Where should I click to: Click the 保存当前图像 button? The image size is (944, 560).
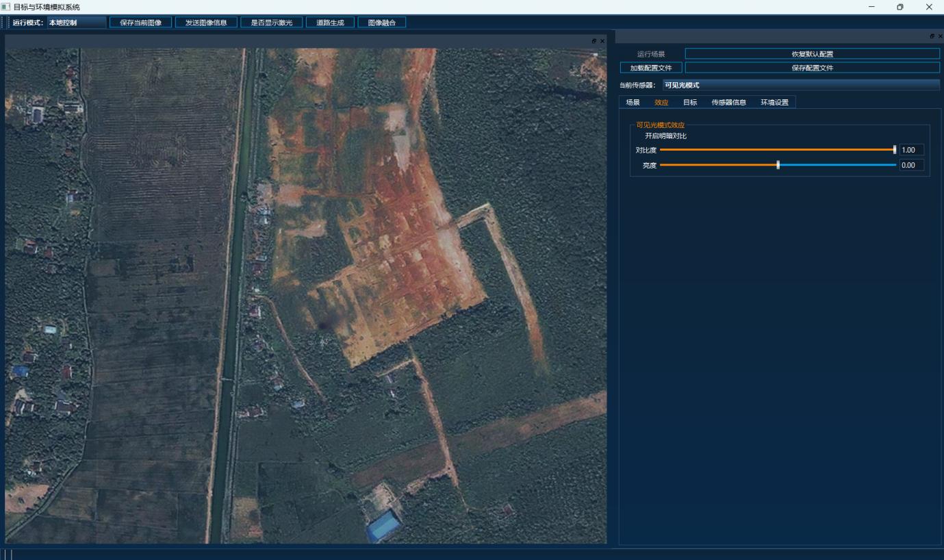point(141,23)
